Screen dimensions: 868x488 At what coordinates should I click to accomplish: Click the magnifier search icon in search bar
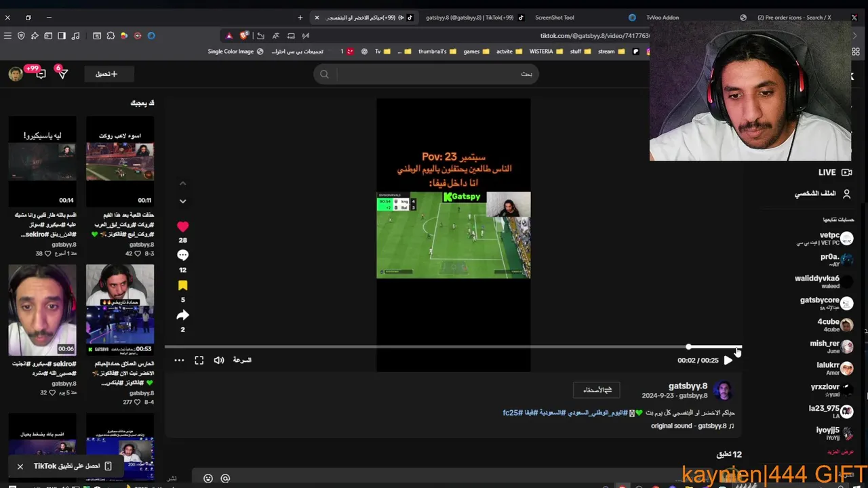[324, 75]
